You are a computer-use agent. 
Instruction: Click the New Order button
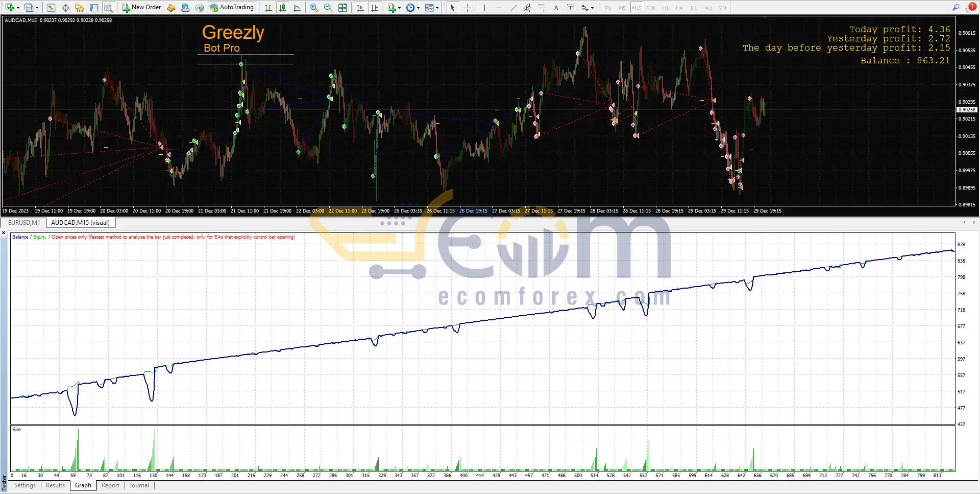(x=141, y=8)
